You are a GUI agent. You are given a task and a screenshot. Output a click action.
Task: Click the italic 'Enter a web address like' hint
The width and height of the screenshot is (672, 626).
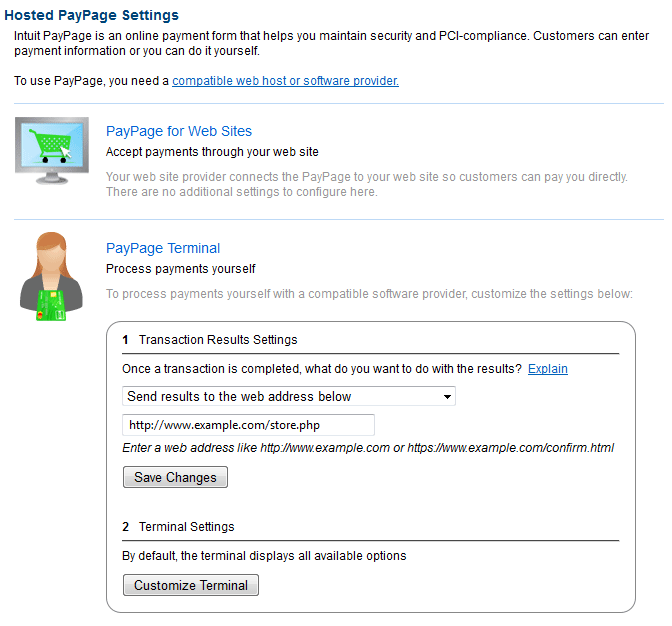(x=368, y=448)
